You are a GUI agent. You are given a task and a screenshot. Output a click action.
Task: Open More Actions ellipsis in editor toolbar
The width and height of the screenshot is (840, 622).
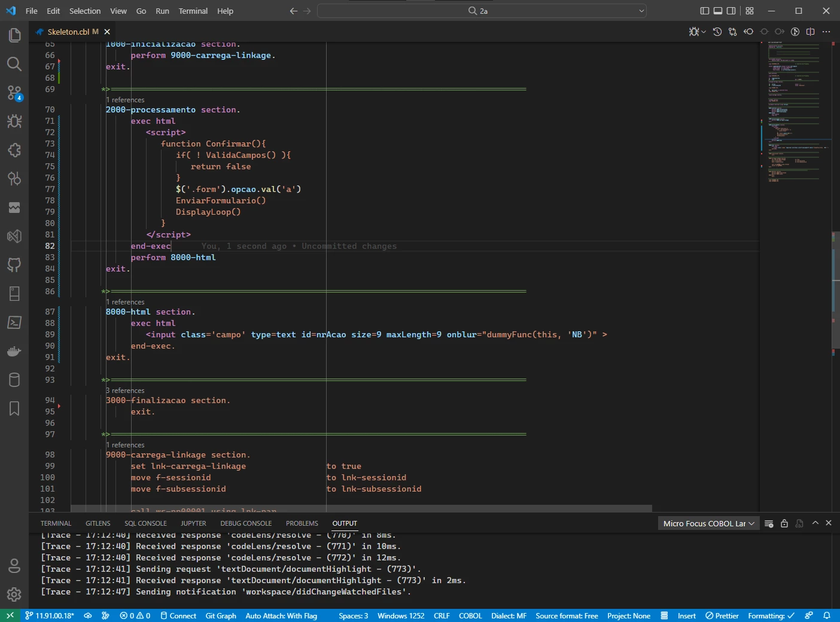[x=826, y=32]
